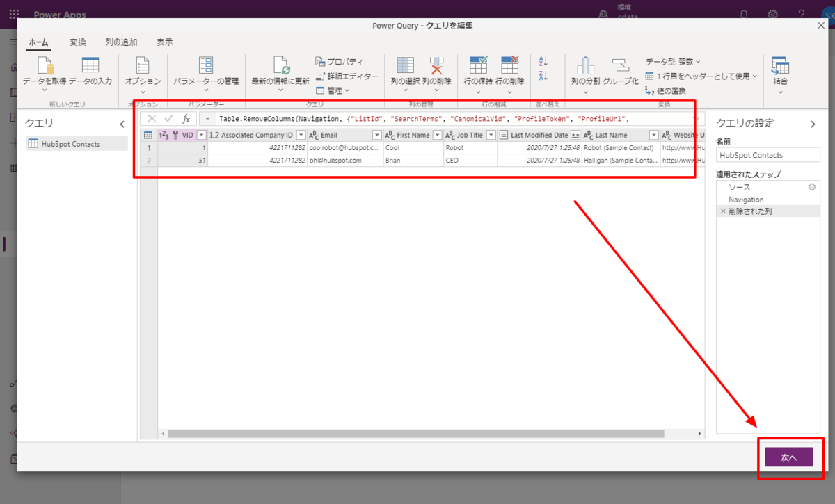835x504 pixels.
Task: Open the Power Apps notifications bell
Action: point(744,14)
